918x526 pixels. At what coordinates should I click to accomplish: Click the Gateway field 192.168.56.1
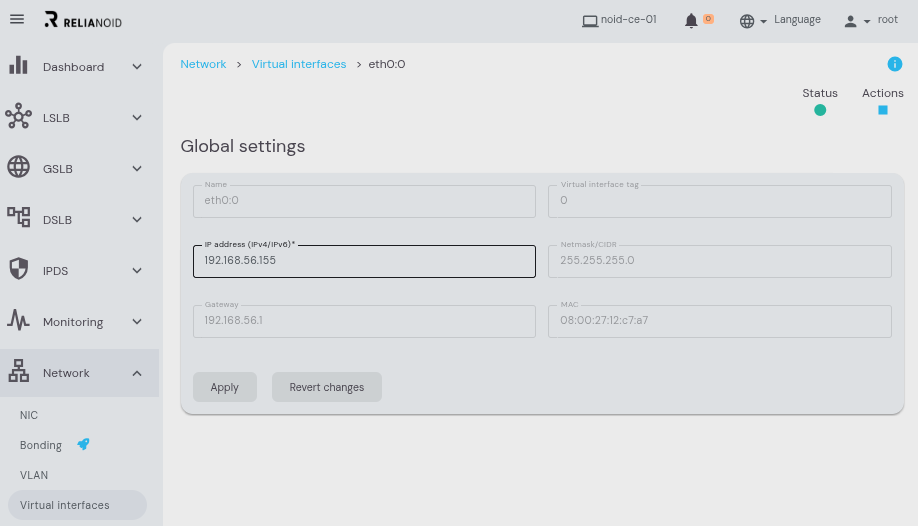click(364, 321)
